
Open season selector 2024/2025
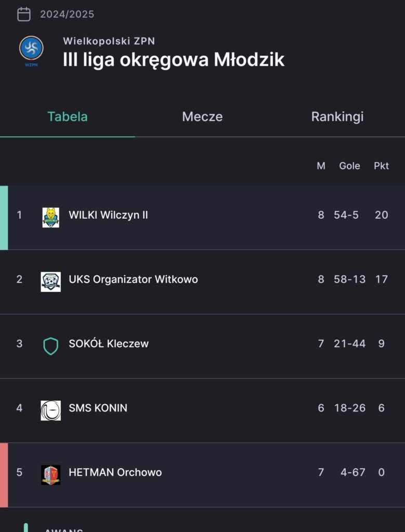pos(67,14)
